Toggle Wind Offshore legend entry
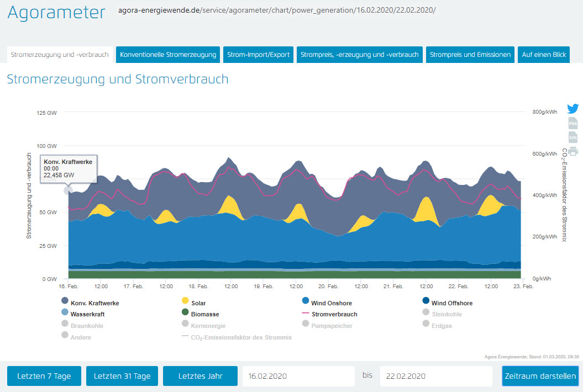The width and height of the screenshot is (583, 392). [x=451, y=303]
